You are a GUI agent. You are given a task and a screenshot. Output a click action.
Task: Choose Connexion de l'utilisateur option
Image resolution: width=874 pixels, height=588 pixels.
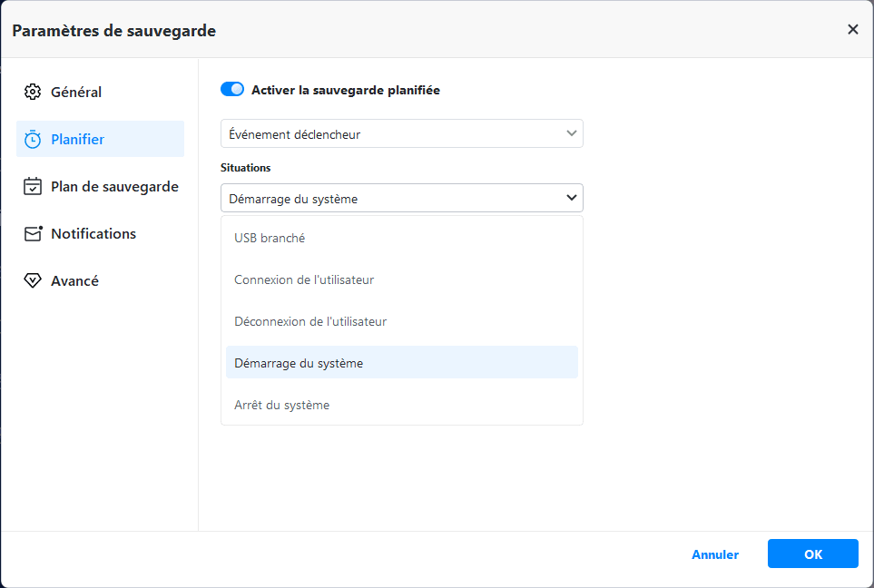(x=304, y=279)
